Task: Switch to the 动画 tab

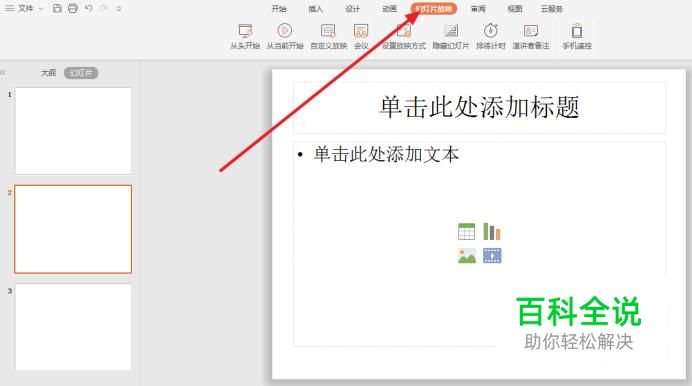Action: click(x=389, y=9)
